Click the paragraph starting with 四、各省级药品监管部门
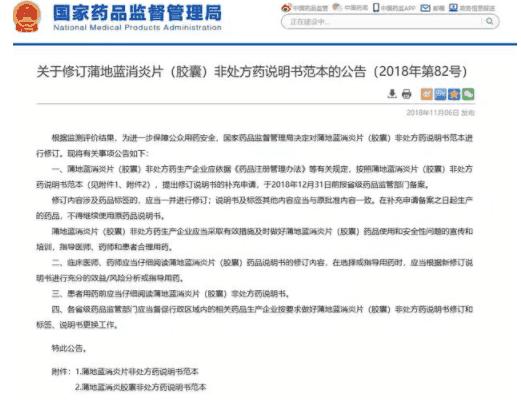 click(254, 317)
